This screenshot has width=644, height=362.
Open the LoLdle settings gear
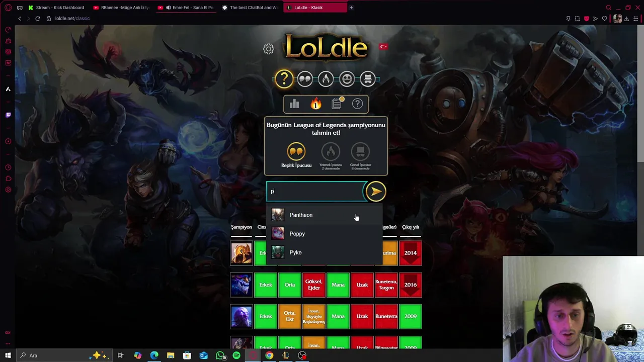point(269,49)
